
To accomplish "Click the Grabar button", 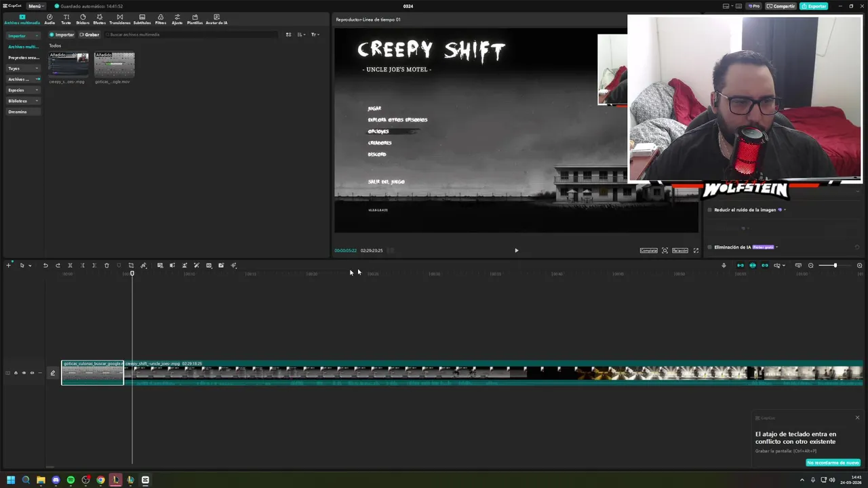I will click(90, 35).
